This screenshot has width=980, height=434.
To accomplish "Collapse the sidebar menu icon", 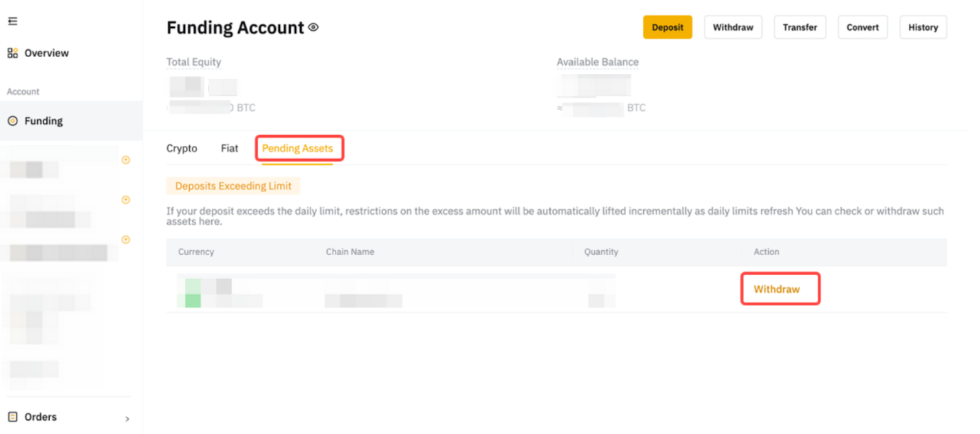I will pyautogui.click(x=12, y=21).
